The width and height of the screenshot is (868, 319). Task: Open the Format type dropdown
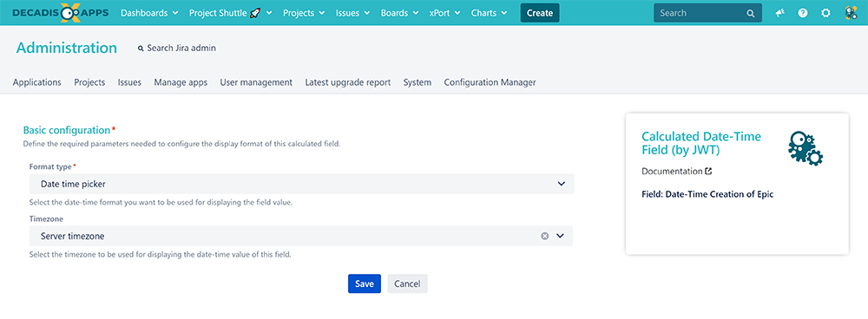point(301,184)
